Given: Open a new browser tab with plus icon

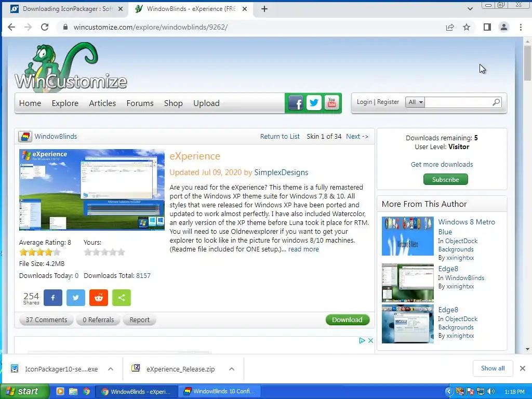Looking at the screenshot, I should [x=264, y=9].
